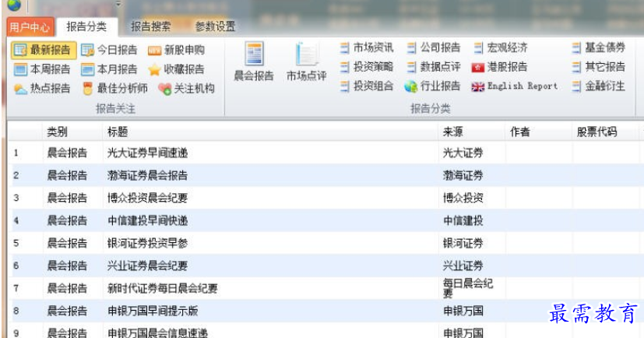Select 晨会报告 category cell in row 1
The height and width of the screenshot is (338, 644).
(x=67, y=153)
